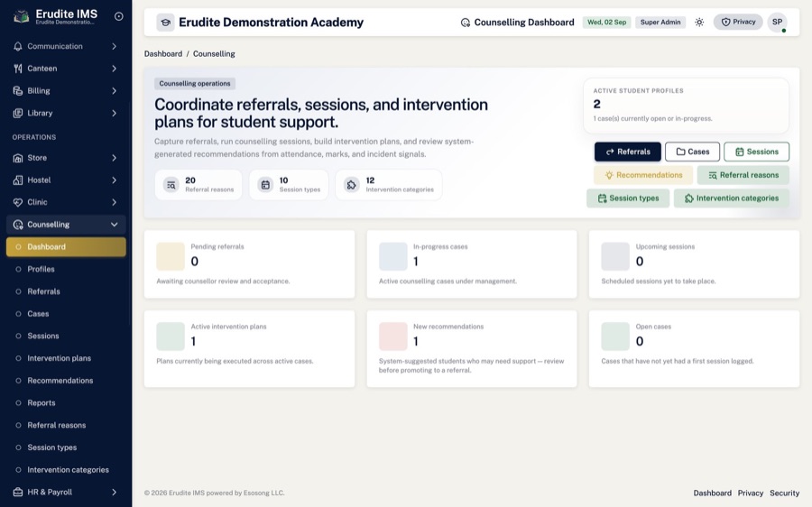The height and width of the screenshot is (507, 812).
Task: Open Recommendations in the sidebar submenu
Action: click(66, 381)
